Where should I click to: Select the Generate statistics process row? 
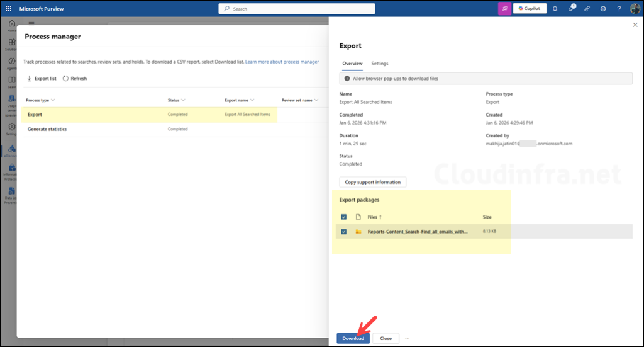point(175,129)
